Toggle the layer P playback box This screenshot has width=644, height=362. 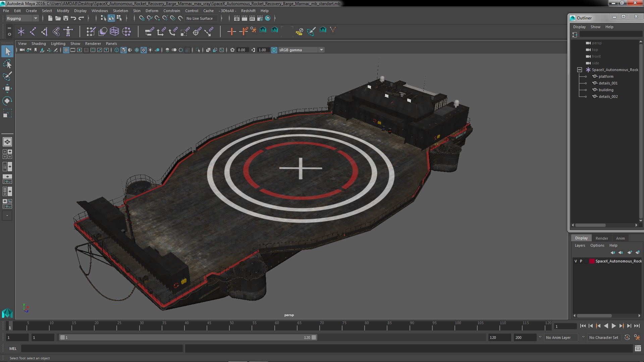581,261
